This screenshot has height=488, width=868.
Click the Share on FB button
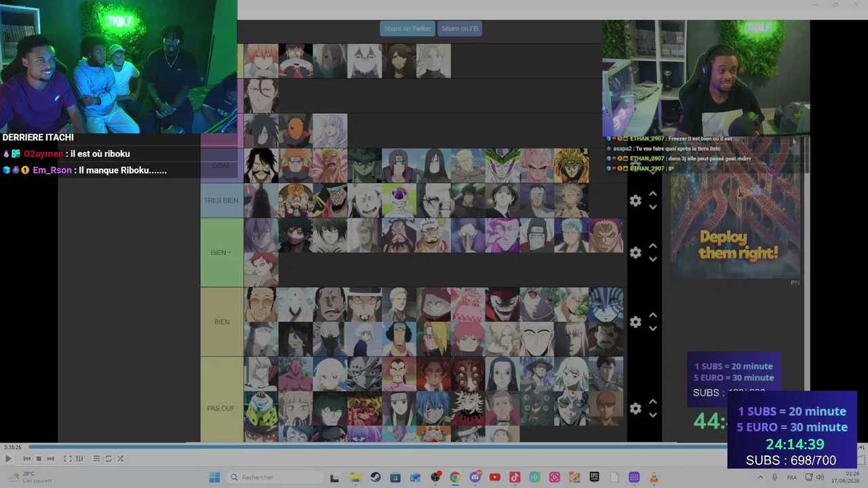(460, 28)
